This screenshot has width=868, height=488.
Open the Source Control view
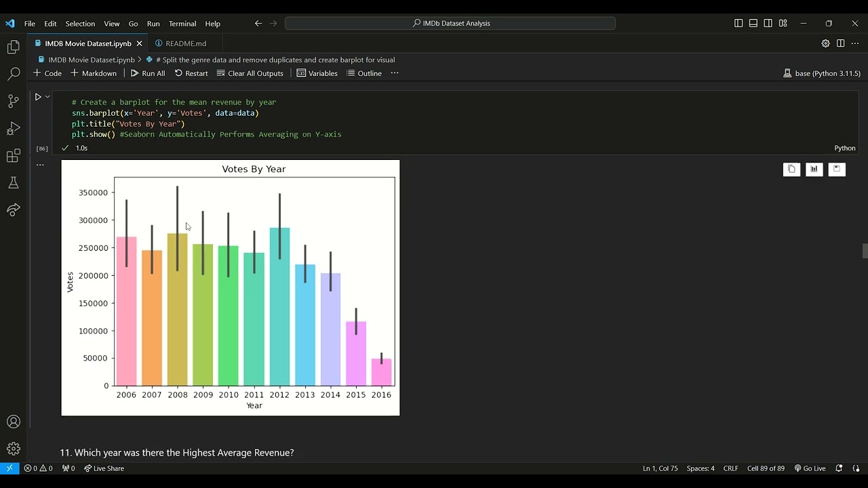click(14, 102)
